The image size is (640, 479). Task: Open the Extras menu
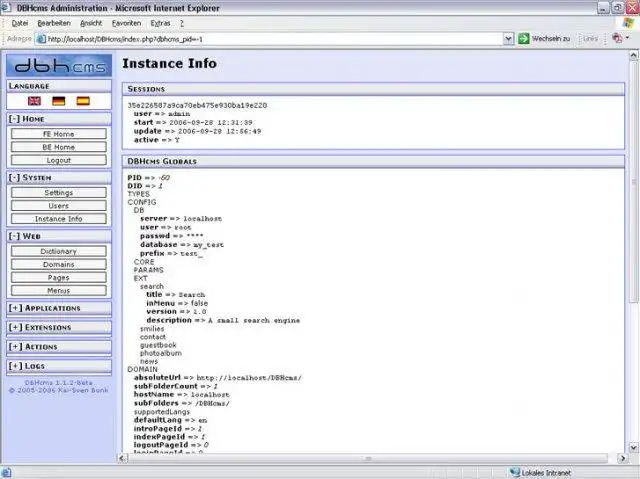160,23
